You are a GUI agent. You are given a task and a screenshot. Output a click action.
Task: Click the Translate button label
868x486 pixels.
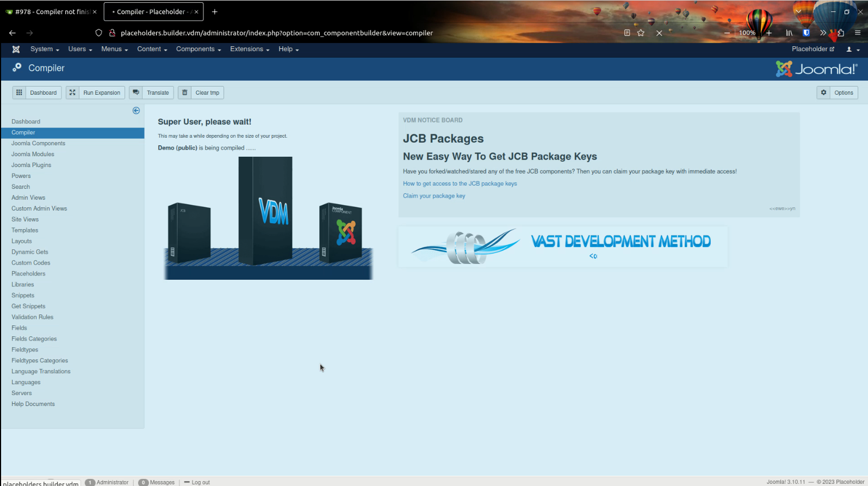(x=158, y=93)
